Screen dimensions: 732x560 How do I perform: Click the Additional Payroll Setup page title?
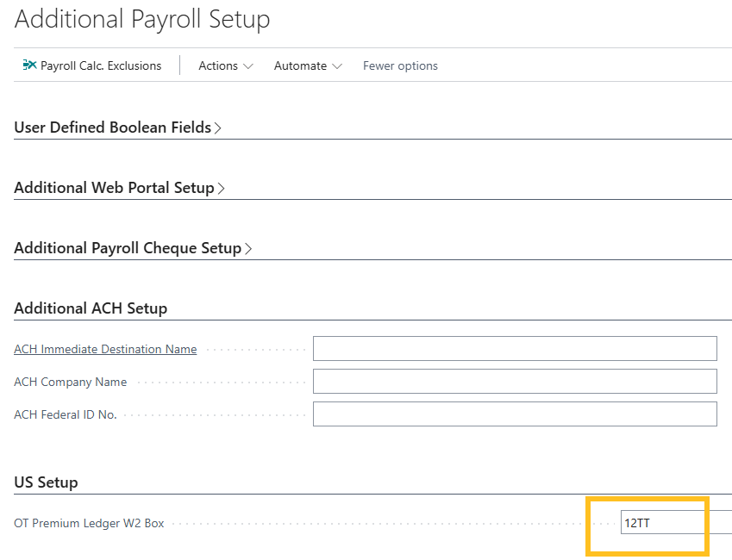(141, 19)
